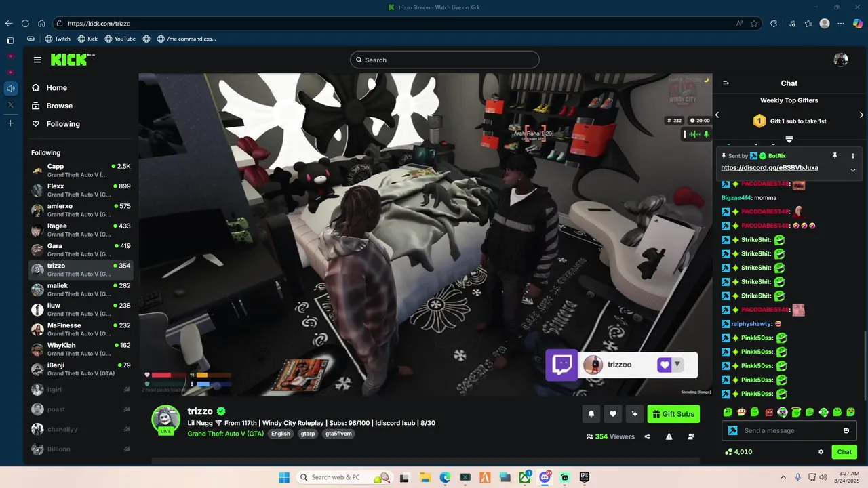This screenshot has height=488, width=868.
Task: Open the Kick hamburger sidebar menu
Action: click(x=37, y=60)
